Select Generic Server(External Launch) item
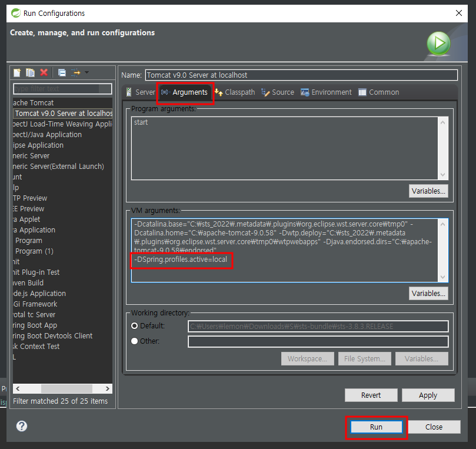 click(x=59, y=167)
